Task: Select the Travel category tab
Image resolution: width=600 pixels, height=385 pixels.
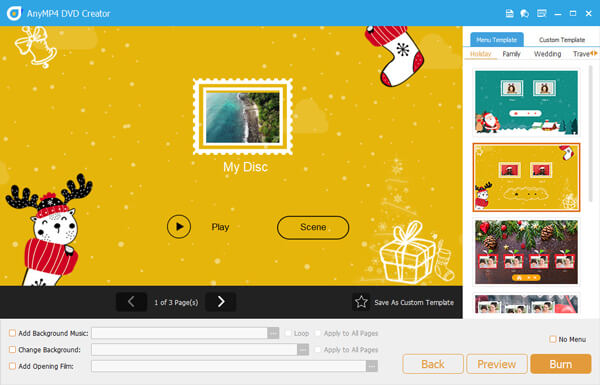Action: pos(581,54)
